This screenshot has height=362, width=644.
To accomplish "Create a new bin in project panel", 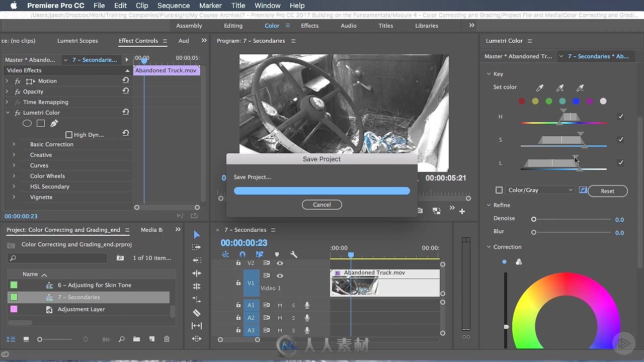I will point(136,339).
